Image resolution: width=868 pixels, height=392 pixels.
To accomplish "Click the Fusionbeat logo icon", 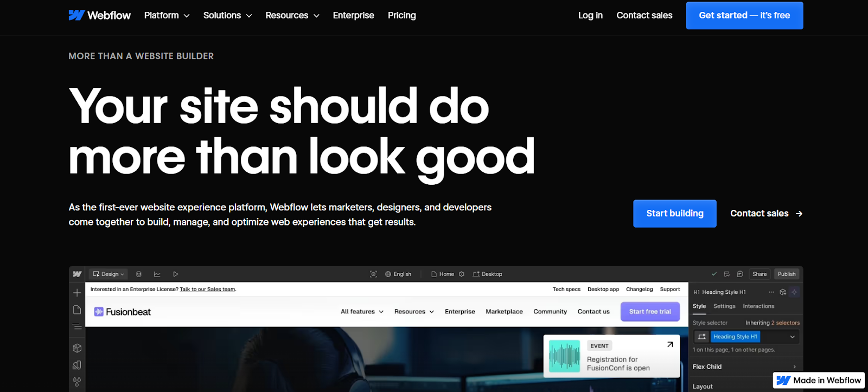I will 99,312.
